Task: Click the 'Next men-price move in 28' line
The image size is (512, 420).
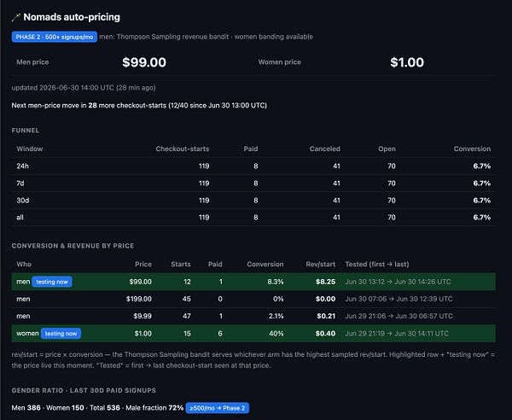Action: click(139, 106)
